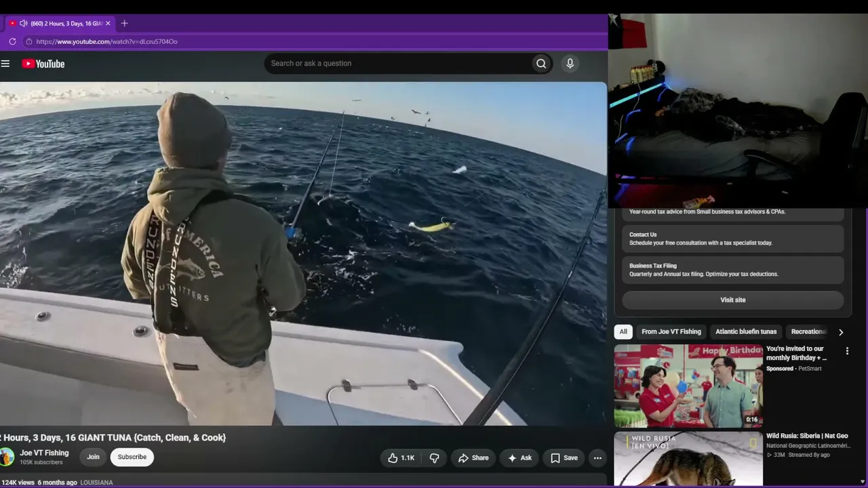Open the Joe VT Fishing channel name link
Screen dimensions: 868x488
44,453
